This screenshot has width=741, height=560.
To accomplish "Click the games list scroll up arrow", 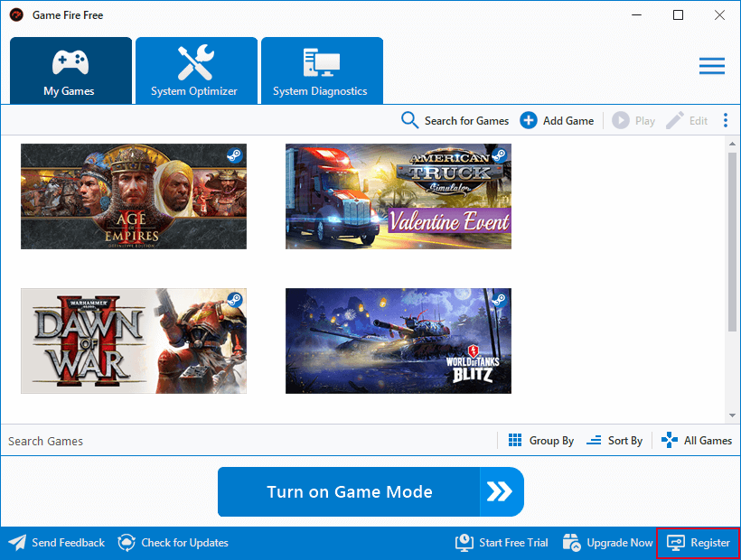I will [x=732, y=144].
